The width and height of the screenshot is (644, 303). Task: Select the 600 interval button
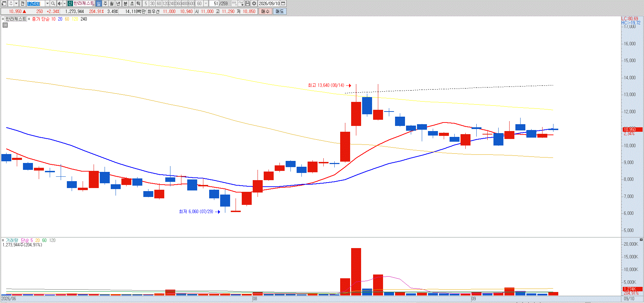pos(191,3)
